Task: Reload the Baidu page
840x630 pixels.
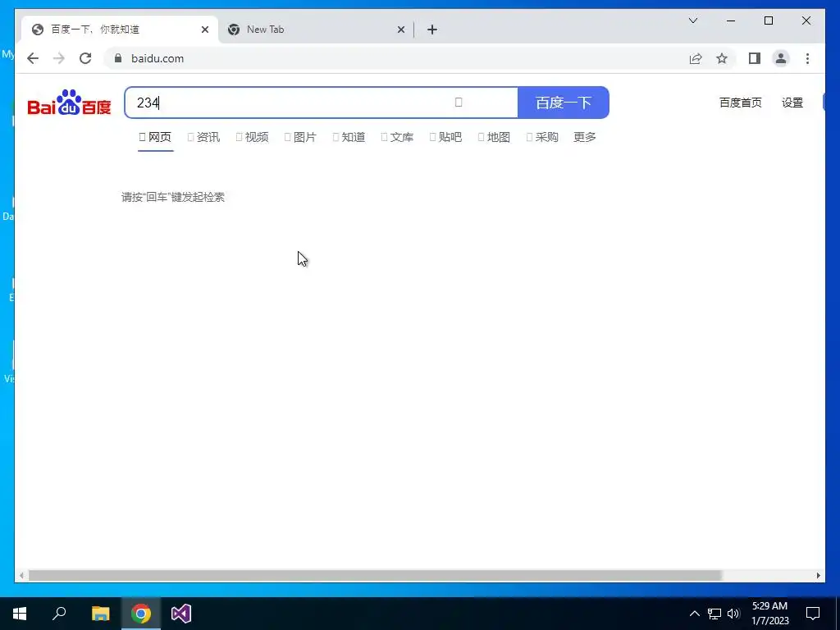Action: coord(85,58)
